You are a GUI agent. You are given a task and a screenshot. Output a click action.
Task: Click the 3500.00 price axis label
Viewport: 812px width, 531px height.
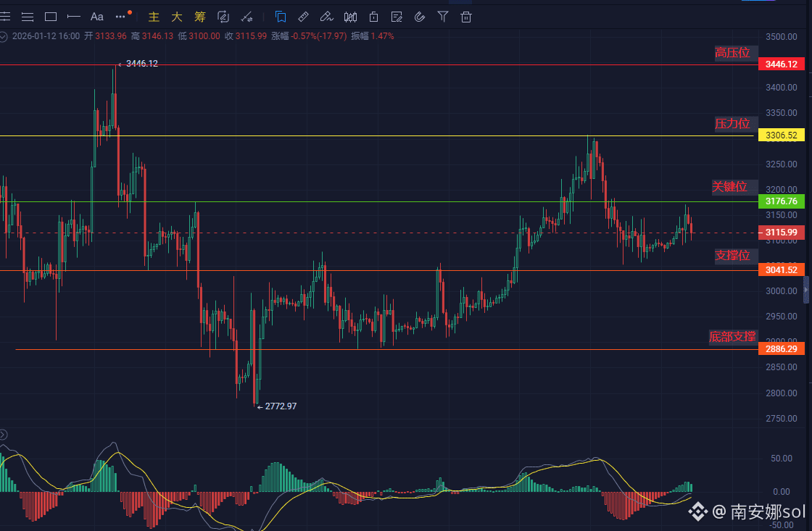tap(782, 37)
